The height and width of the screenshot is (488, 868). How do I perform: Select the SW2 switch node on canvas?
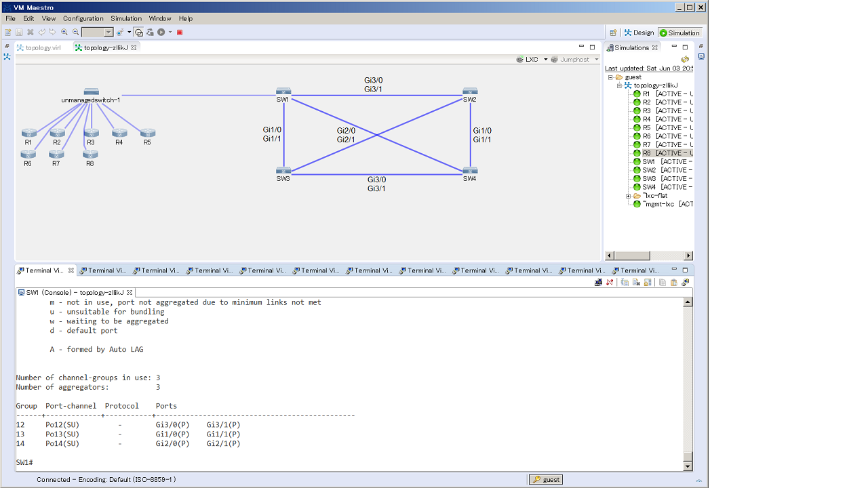click(x=470, y=91)
